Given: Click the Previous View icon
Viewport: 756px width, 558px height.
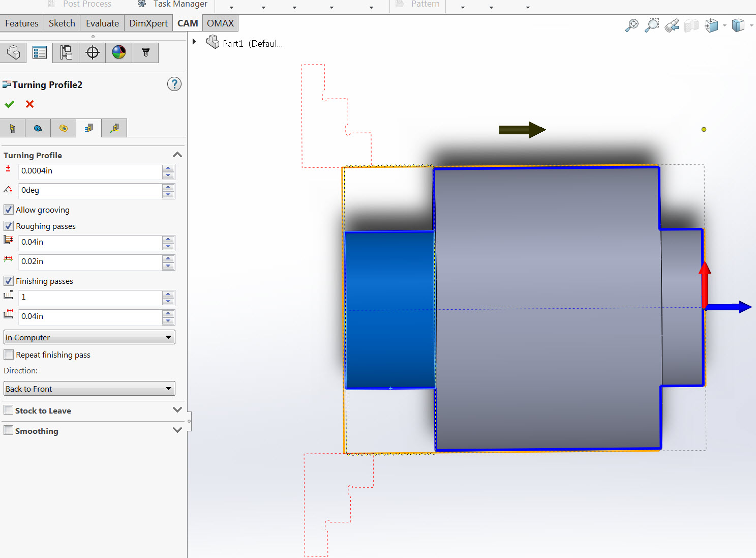Looking at the screenshot, I should point(672,25).
